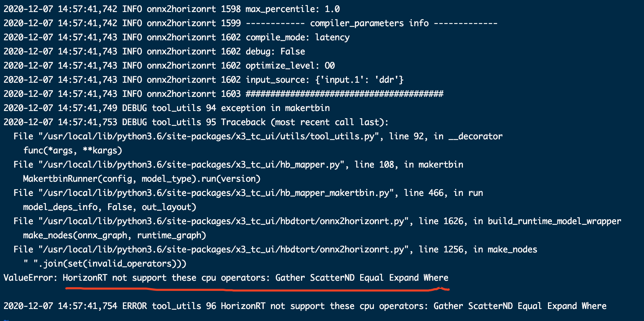Click the 'debug: False' log entry
This screenshot has height=321, width=644.
point(275,52)
